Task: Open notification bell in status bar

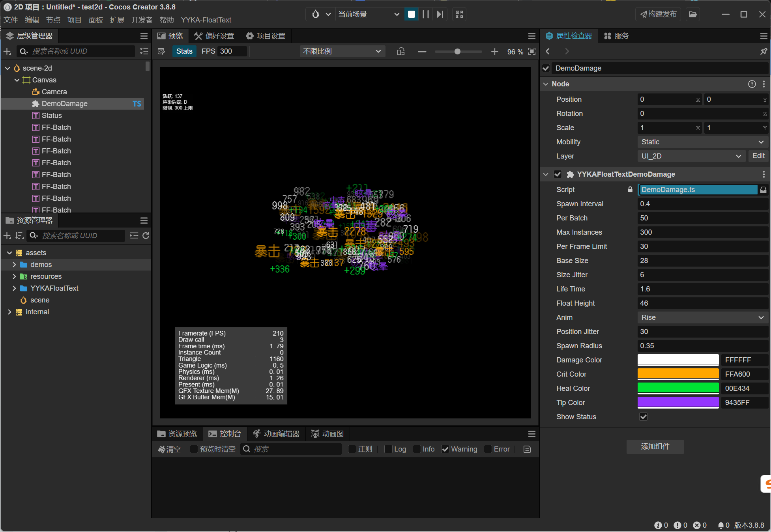Action: tap(721, 525)
